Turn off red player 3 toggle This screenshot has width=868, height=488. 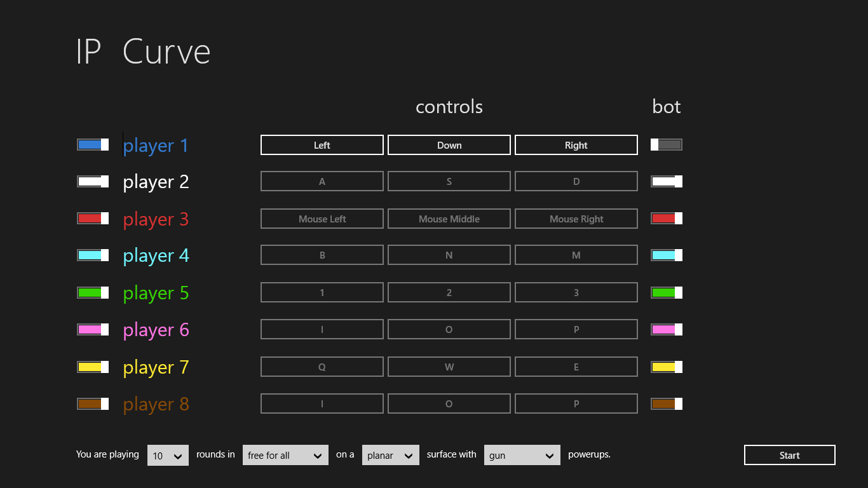[93, 219]
